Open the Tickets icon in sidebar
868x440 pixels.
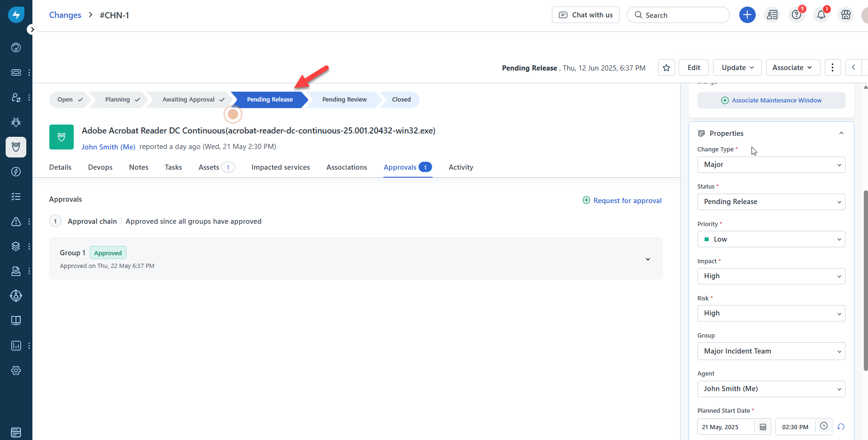(x=16, y=72)
